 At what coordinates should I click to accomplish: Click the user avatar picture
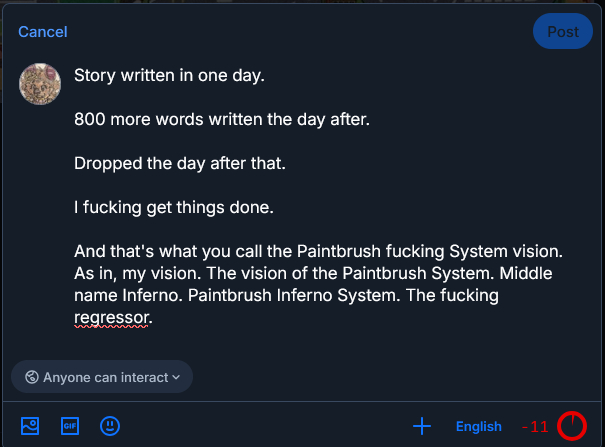tap(40, 84)
